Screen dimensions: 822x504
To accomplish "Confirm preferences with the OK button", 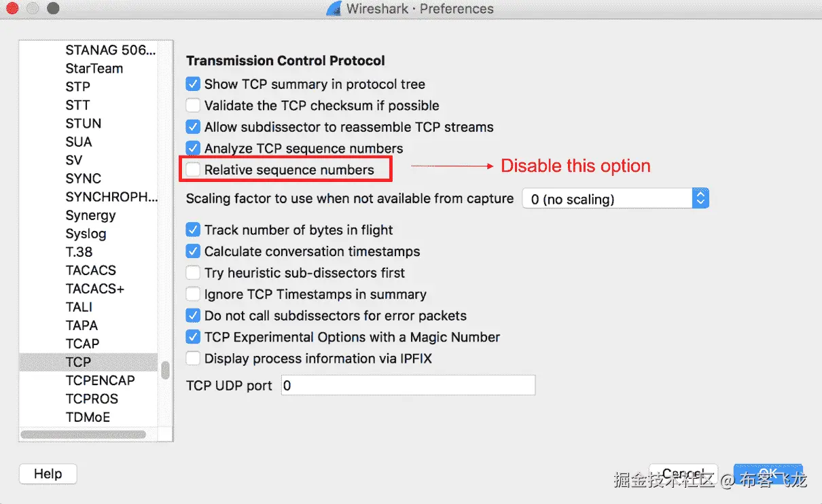I will click(768, 473).
